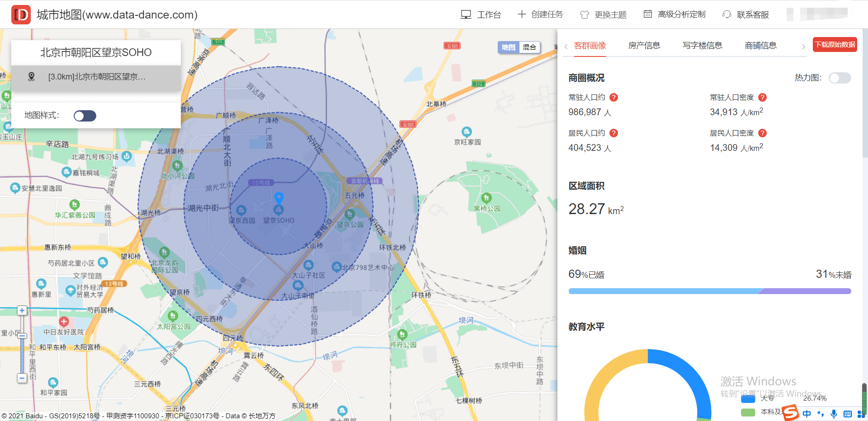Click the 常驻人口密度 help question mark
Image resolution: width=868 pixels, height=421 pixels.
pyautogui.click(x=762, y=97)
